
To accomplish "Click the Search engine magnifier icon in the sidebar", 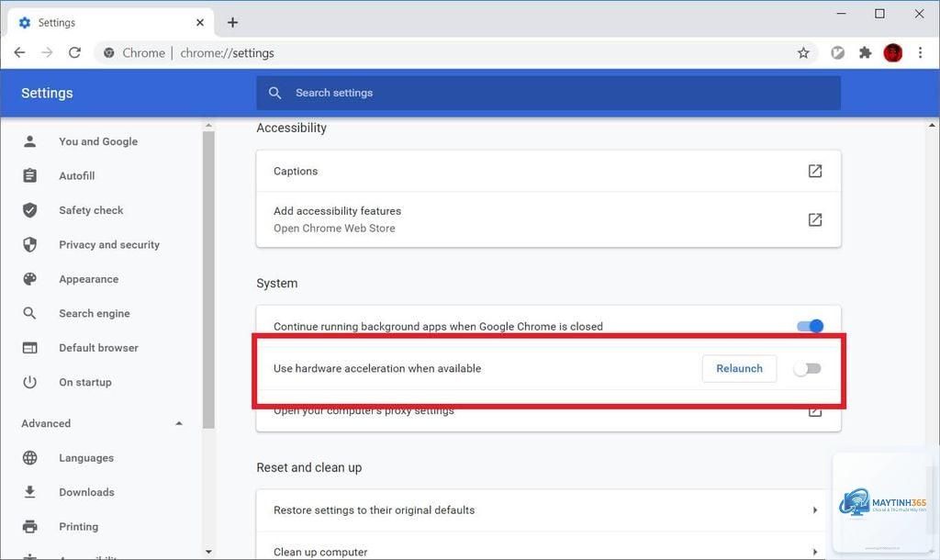I will [29, 313].
